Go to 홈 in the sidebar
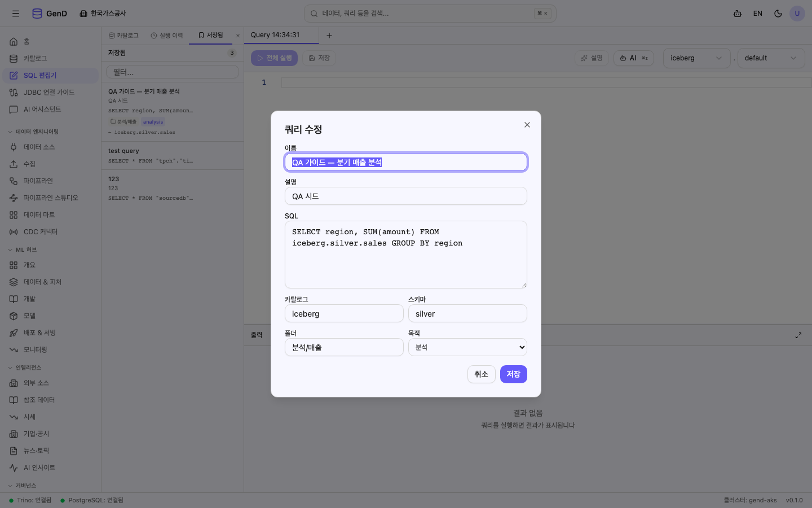 pyautogui.click(x=51, y=41)
